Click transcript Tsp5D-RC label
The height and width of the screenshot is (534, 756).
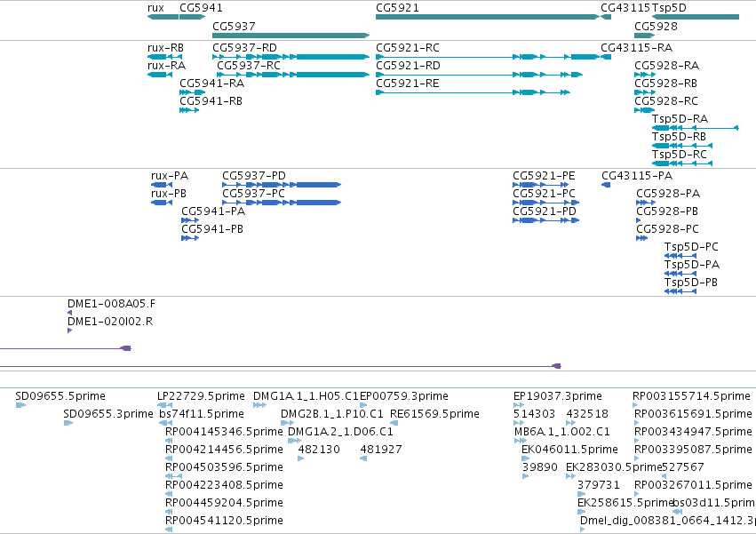679,155
